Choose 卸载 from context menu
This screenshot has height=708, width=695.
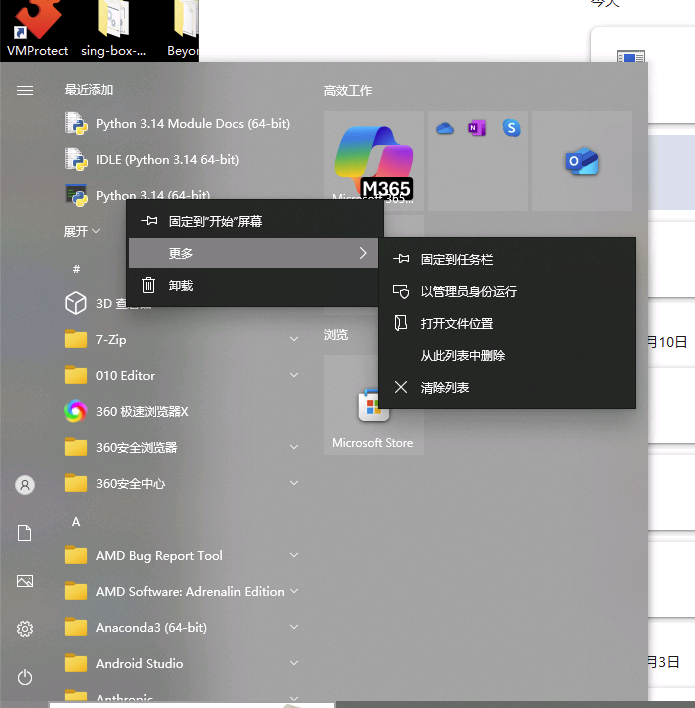255,285
